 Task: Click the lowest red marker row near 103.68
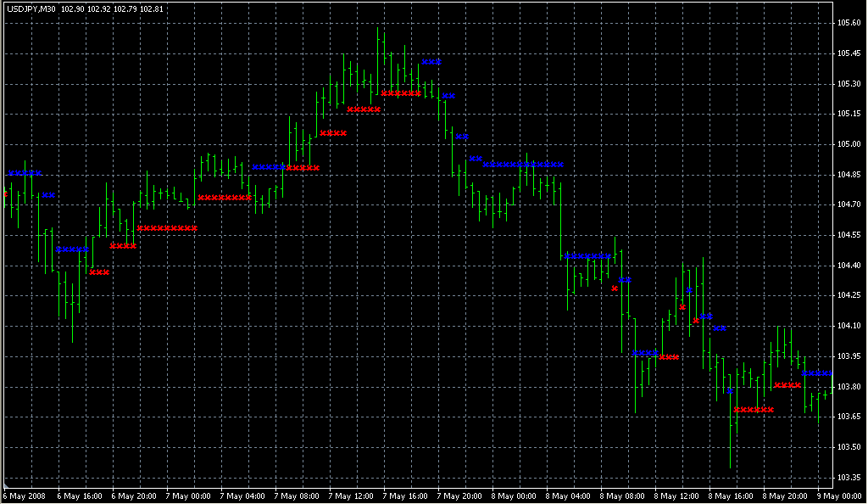pos(754,410)
